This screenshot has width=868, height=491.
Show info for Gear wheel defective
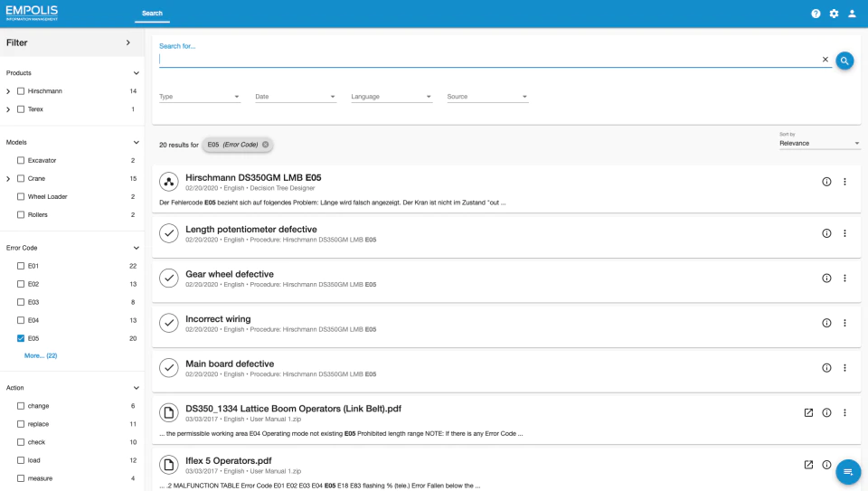point(826,278)
